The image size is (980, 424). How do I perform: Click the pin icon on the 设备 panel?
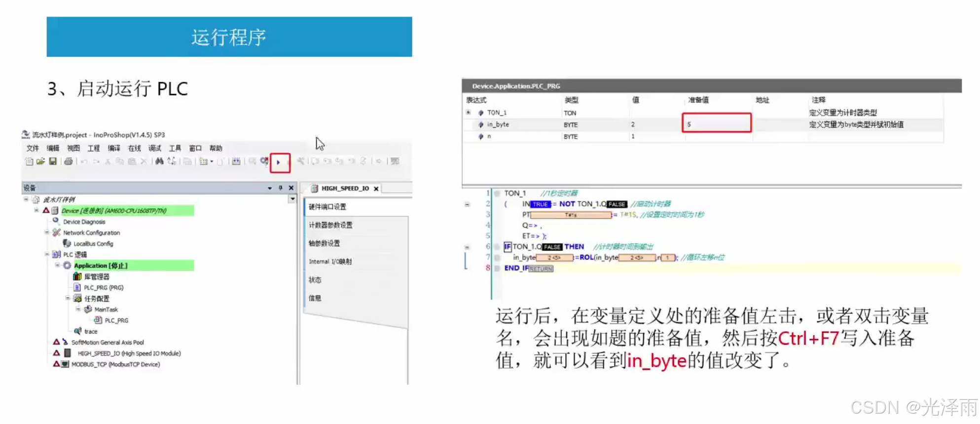281,188
